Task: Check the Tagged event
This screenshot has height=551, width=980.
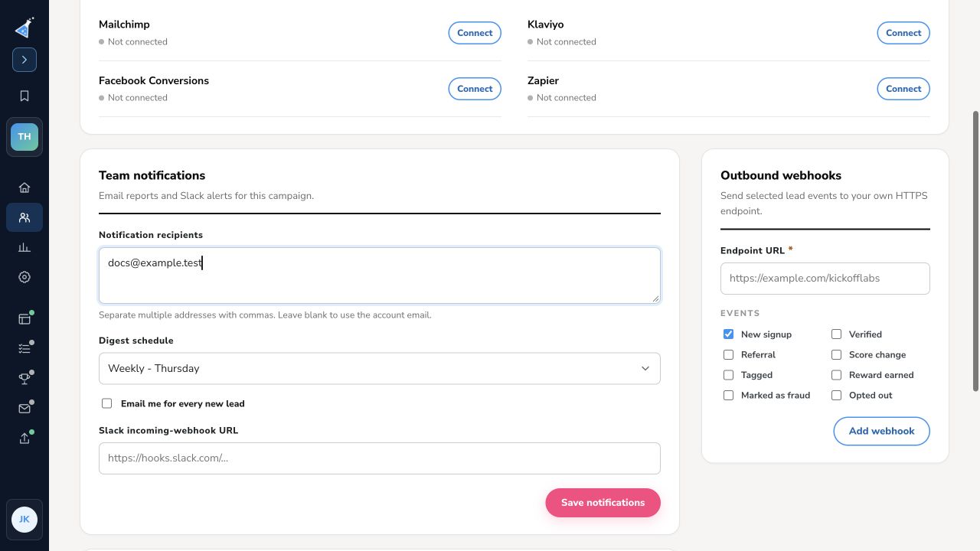Action: tap(728, 375)
